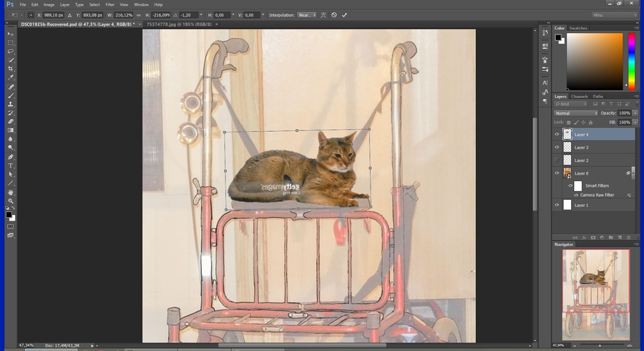Click the screen mode icon in toolbar
Image resolution: width=644 pixels, height=351 pixels.
(11, 235)
